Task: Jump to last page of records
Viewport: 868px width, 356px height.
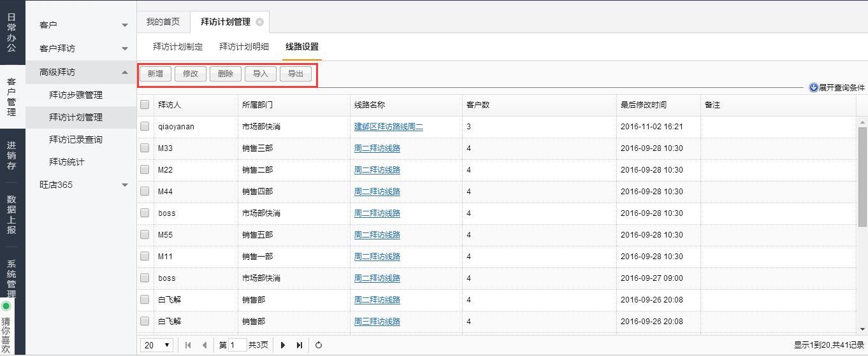Action: tap(299, 345)
